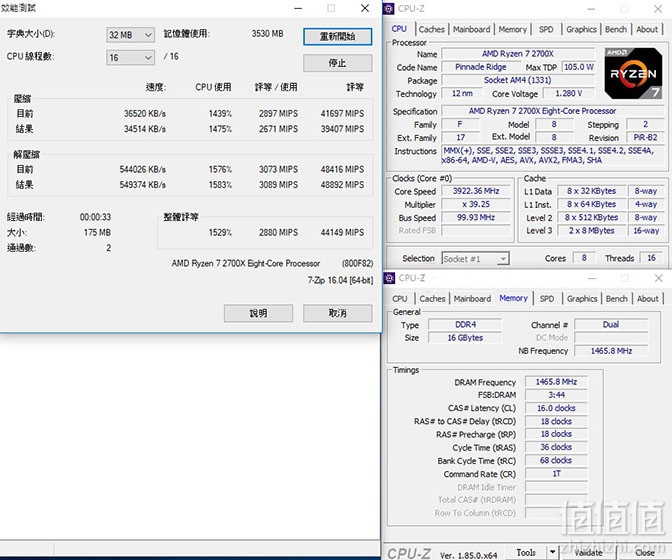Open the CPU thread count 16 dropdown
672x560 pixels.
pos(130,57)
